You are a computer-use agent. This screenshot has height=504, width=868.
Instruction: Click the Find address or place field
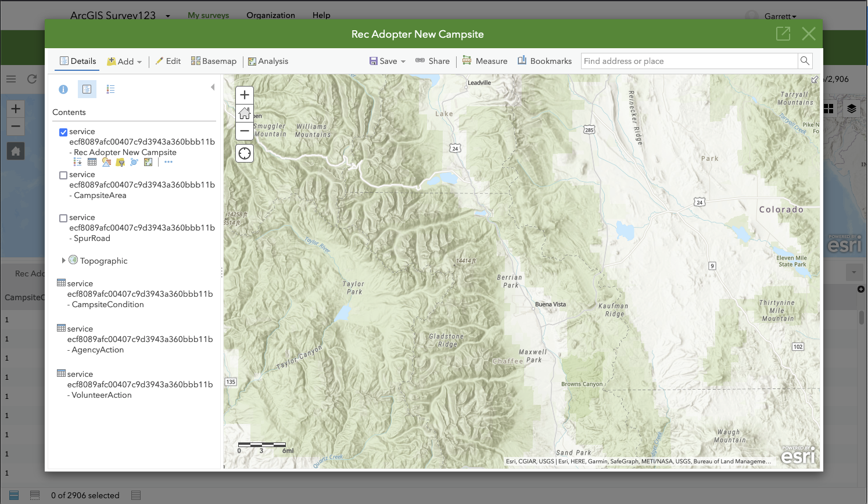(689, 61)
